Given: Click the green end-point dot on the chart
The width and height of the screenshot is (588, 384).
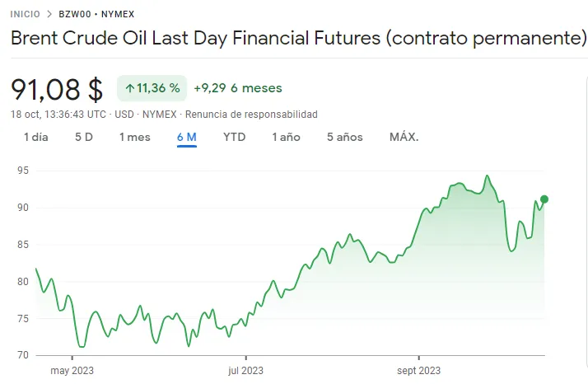Looking at the screenshot, I should point(544,199).
